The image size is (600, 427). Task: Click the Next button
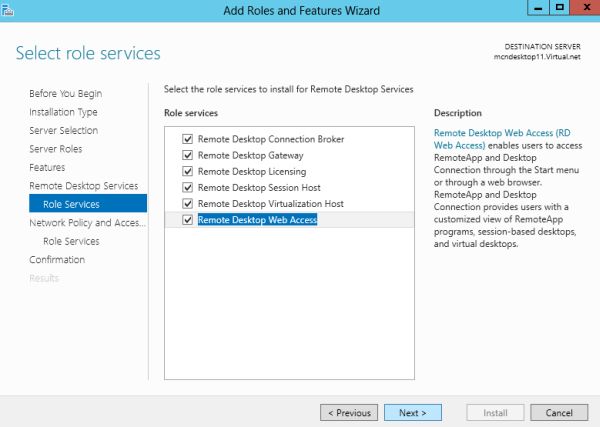pyautogui.click(x=413, y=412)
